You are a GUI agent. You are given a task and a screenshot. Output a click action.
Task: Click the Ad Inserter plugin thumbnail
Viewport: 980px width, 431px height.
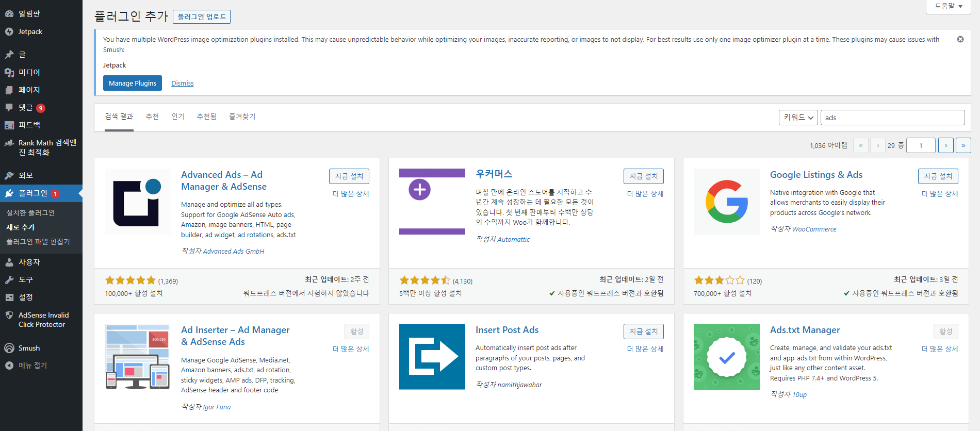pos(138,357)
